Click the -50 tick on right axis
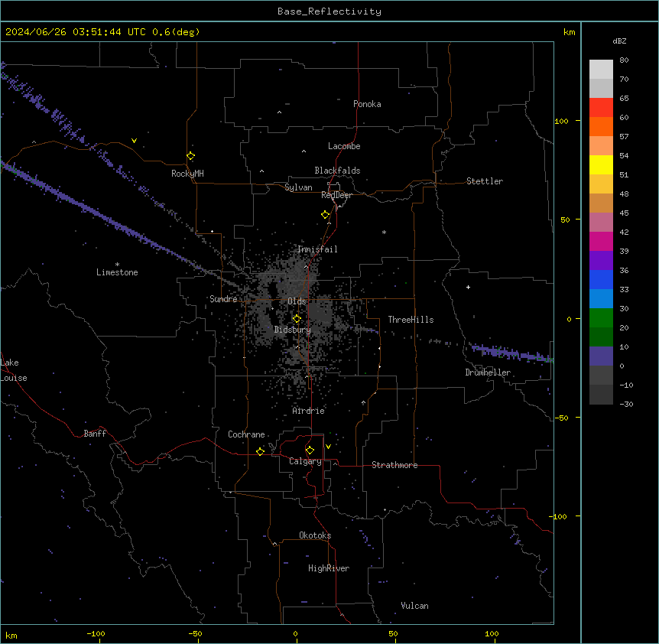Screen dimensions: 659x644 point(561,418)
